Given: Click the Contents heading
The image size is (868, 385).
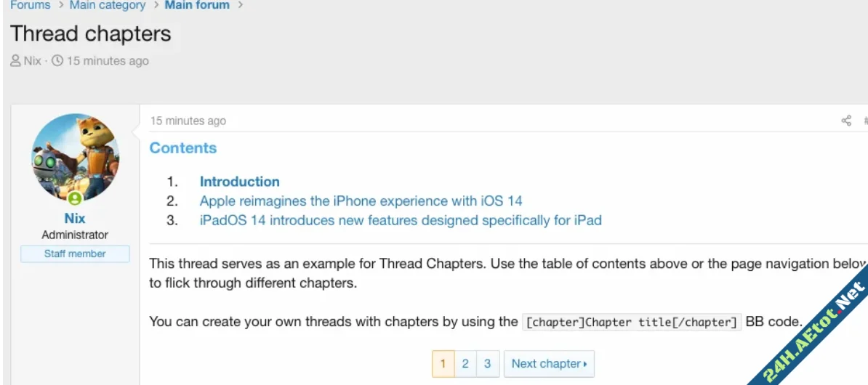Looking at the screenshot, I should [x=183, y=147].
